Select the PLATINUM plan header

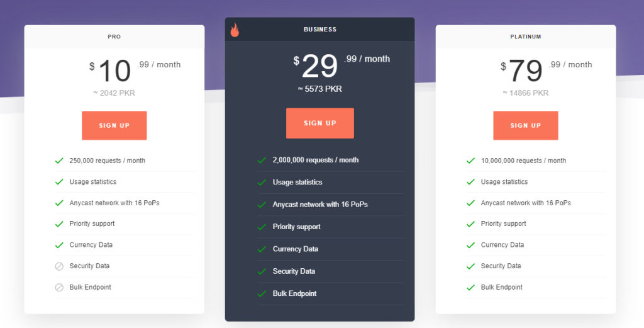tap(526, 37)
